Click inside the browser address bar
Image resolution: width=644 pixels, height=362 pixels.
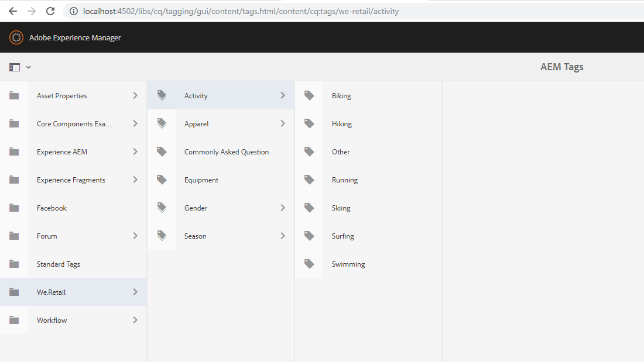click(x=234, y=11)
